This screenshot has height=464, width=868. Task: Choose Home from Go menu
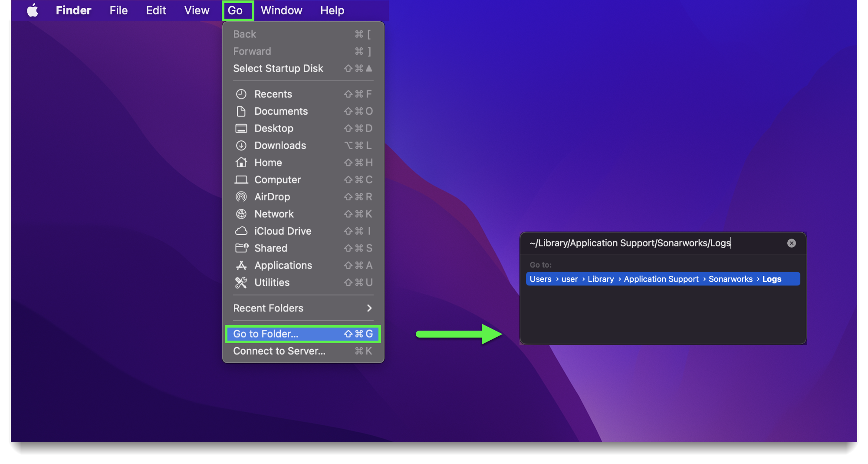(x=303, y=162)
